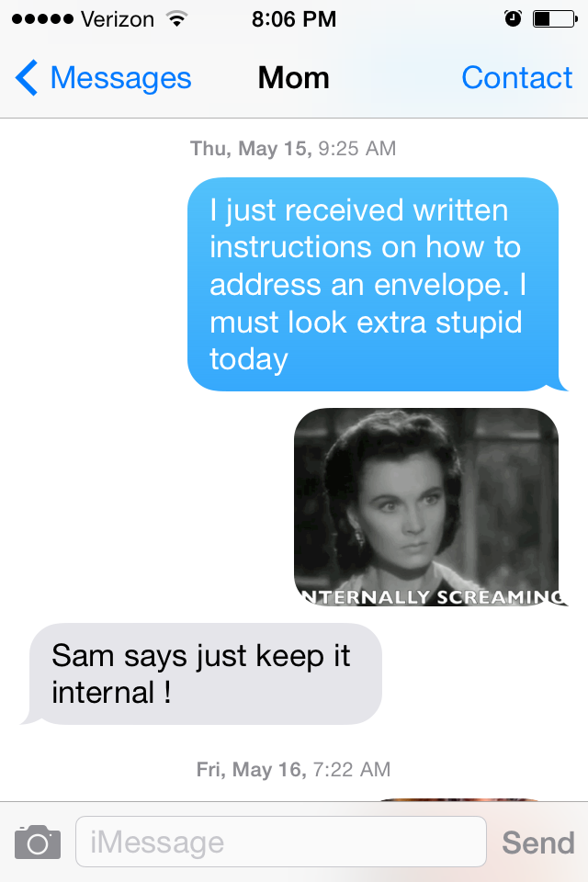The image size is (588, 882).
Task: Tap the blue envelope instructions message bubble
Action: coord(375,284)
